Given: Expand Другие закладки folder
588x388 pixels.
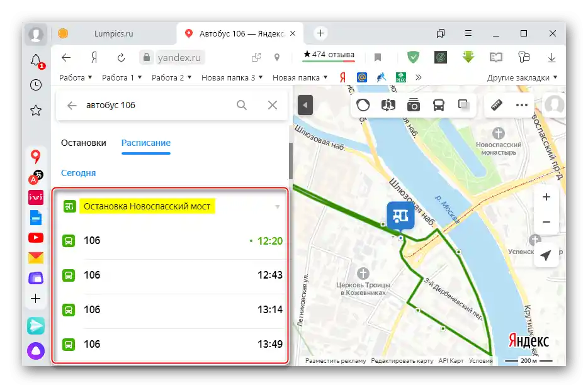Looking at the screenshot, I should (x=522, y=77).
